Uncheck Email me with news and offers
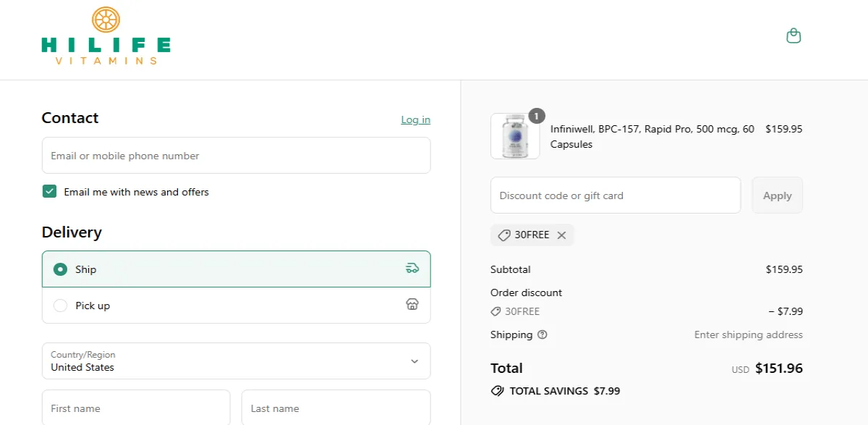Screen dimensions: 868x425 pyautogui.click(x=49, y=191)
